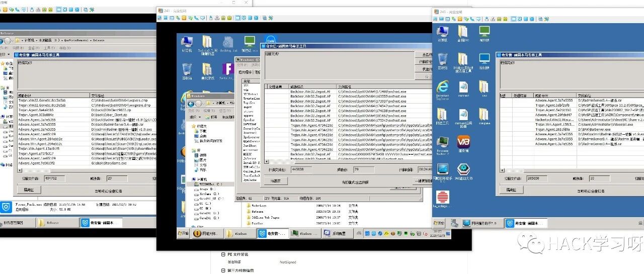This screenshot has height=274, width=644.
Task: Open the gear desktop icon in middle window
Action: 227,44
